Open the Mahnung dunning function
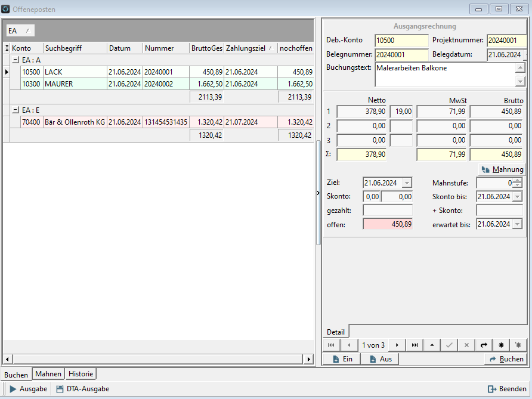Viewport: 532px width, 399px height. [x=502, y=169]
